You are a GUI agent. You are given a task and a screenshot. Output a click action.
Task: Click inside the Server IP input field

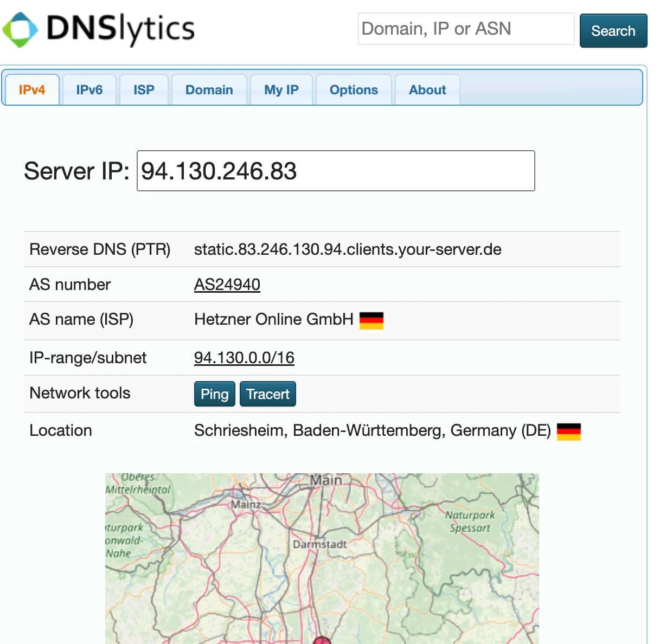(x=336, y=170)
